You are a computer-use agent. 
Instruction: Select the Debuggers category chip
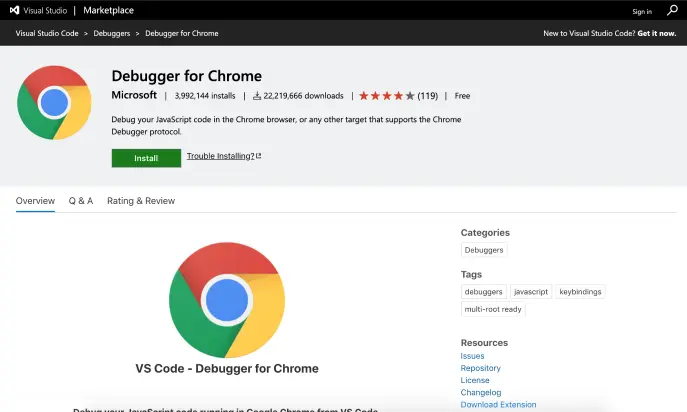(484, 250)
